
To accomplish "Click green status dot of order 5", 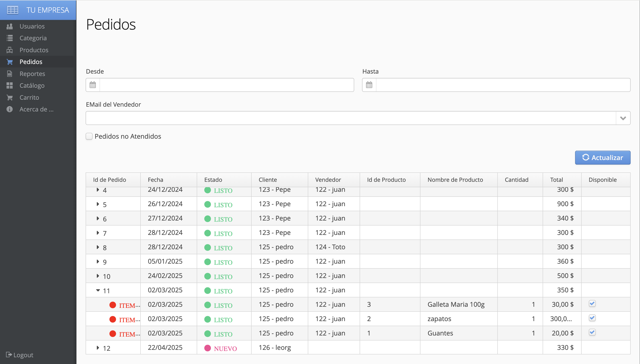I will pyautogui.click(x=208, y=204).
